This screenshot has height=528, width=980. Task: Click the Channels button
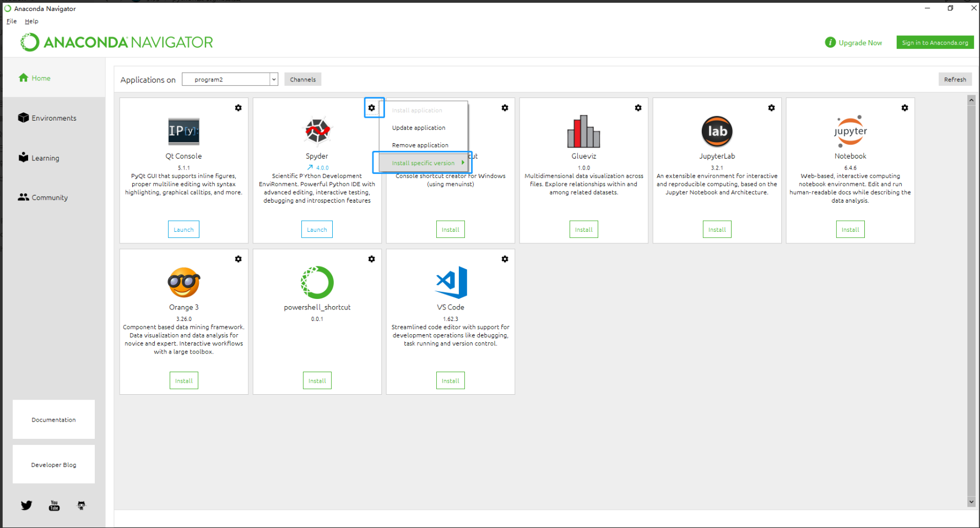[x=303, y=79]
